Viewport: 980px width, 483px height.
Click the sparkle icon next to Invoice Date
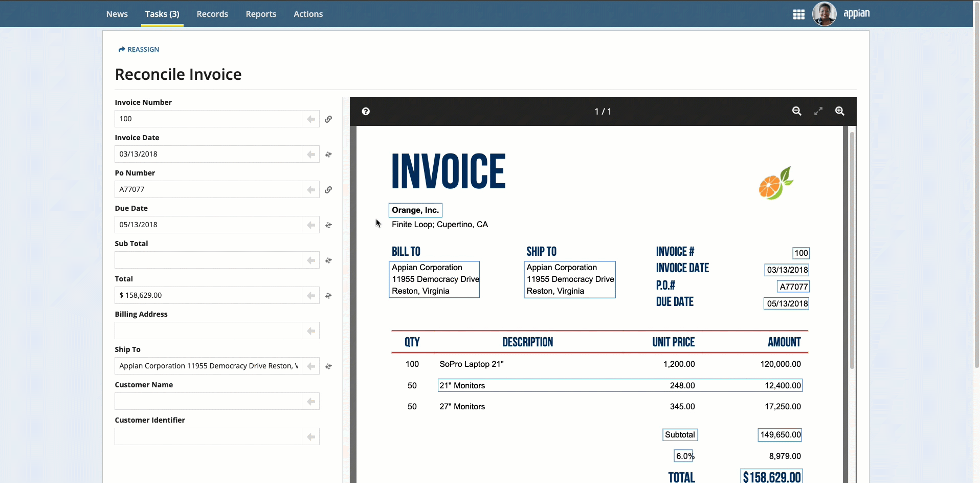[x=328, y=154]
